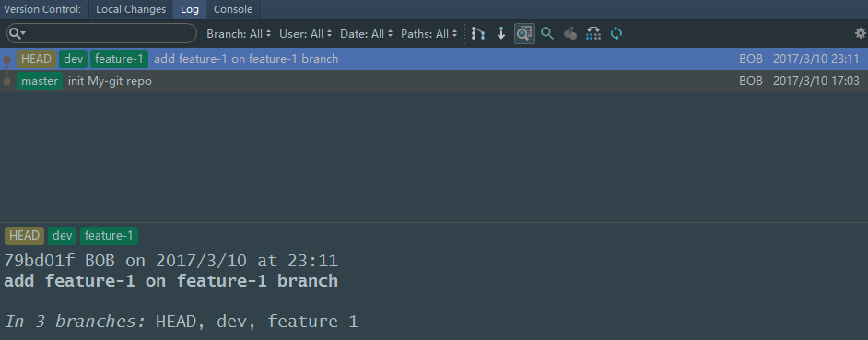Open the Date: All filter dropdown
Image resolution: width=868 pixels, height=340 pixels.
(x=367, y=34)
